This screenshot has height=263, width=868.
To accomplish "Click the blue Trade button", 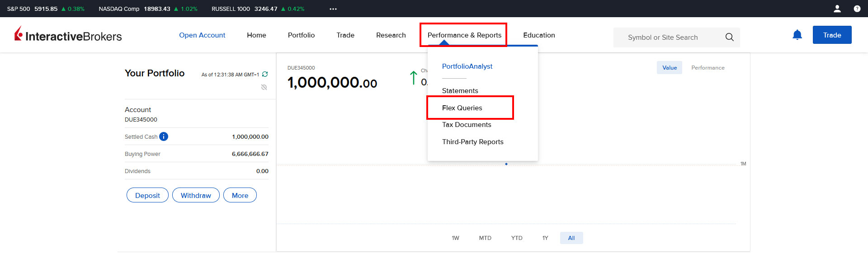I will (832, 35).
